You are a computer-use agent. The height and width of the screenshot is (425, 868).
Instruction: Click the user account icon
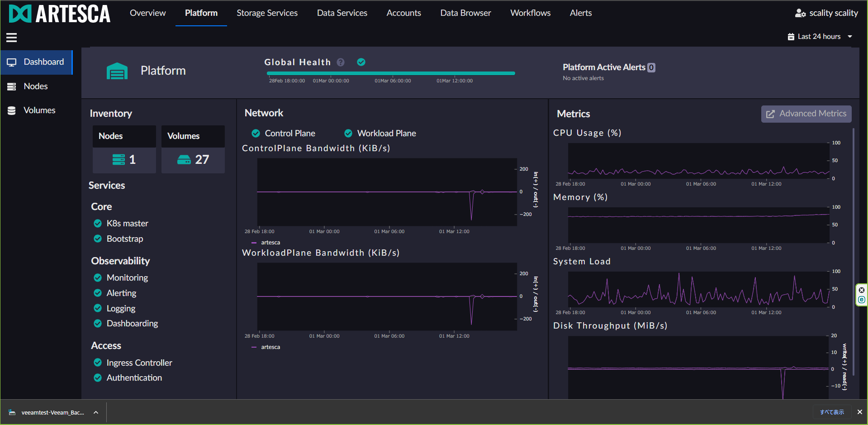[x=800, y=13]
